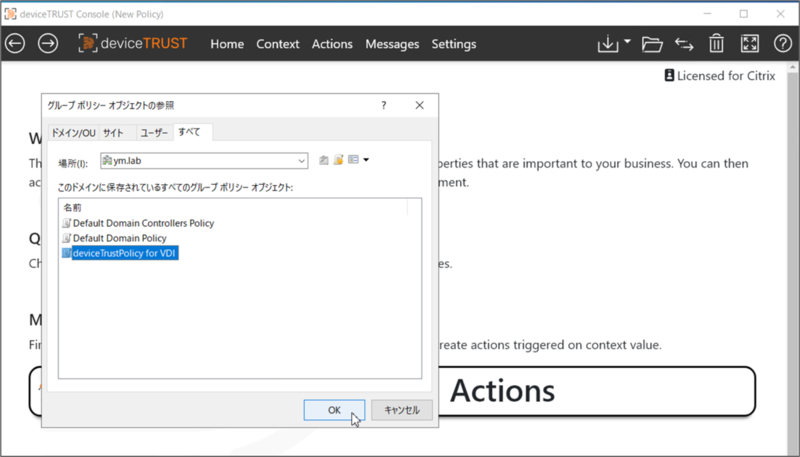Screen dimensions: 800x457
Task: Open the Actions menu in the top bar
Action: tap(332, 44)
